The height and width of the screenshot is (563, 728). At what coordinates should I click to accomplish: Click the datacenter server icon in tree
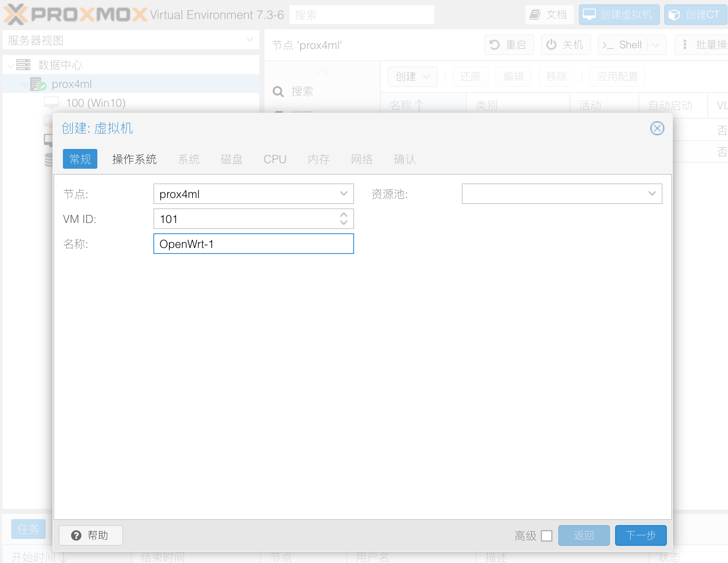[23, 65]
